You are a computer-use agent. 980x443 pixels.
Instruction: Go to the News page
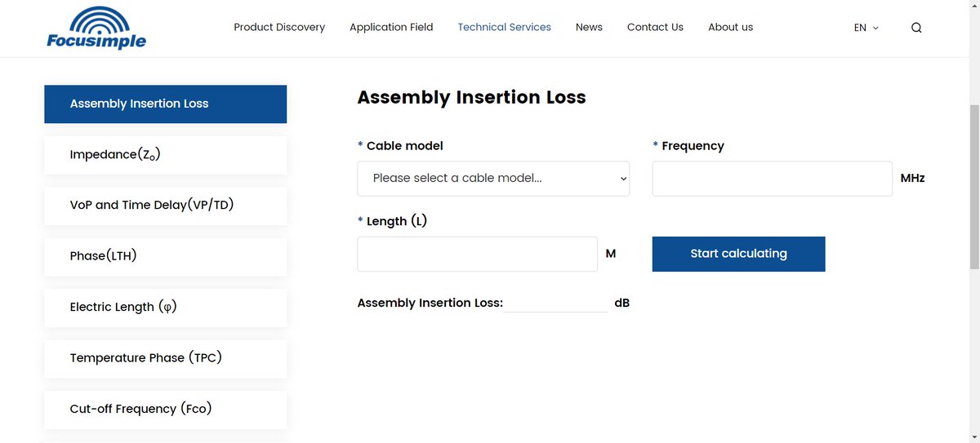(x=589, y=27)
